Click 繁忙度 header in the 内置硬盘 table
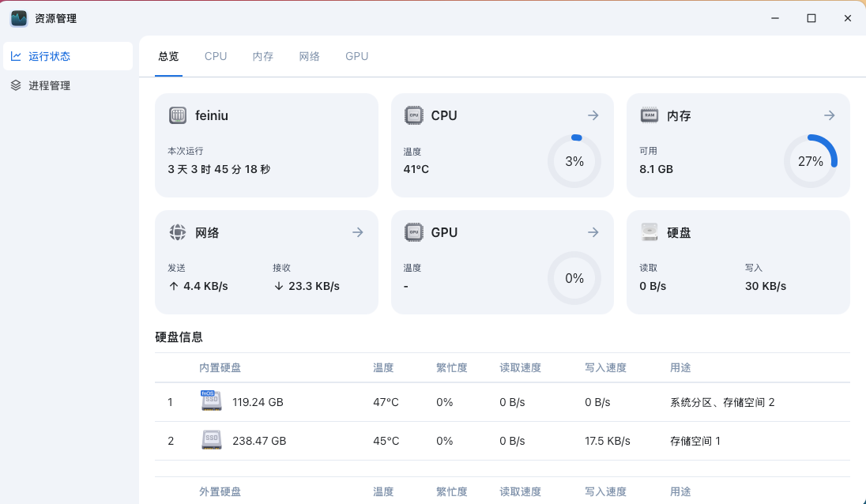 (x=452, y=367)
